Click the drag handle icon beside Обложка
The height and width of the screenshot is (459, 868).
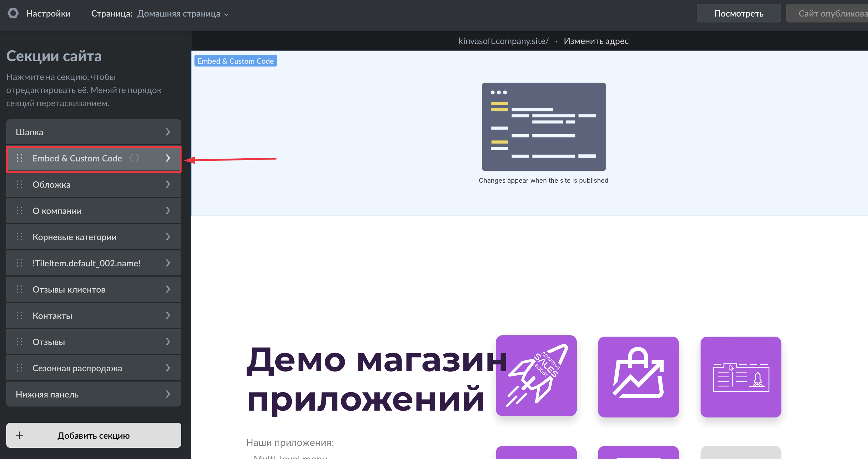click(20, 185)
